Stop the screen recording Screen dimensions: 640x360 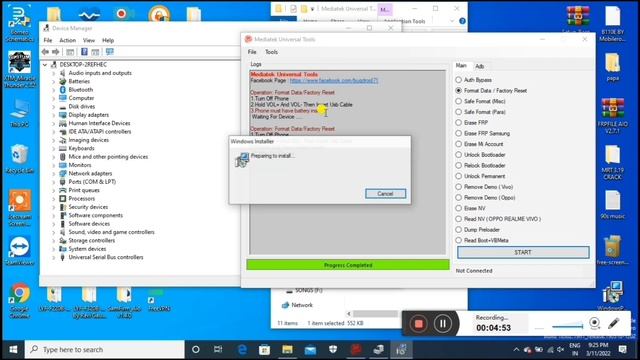[418, 324]
